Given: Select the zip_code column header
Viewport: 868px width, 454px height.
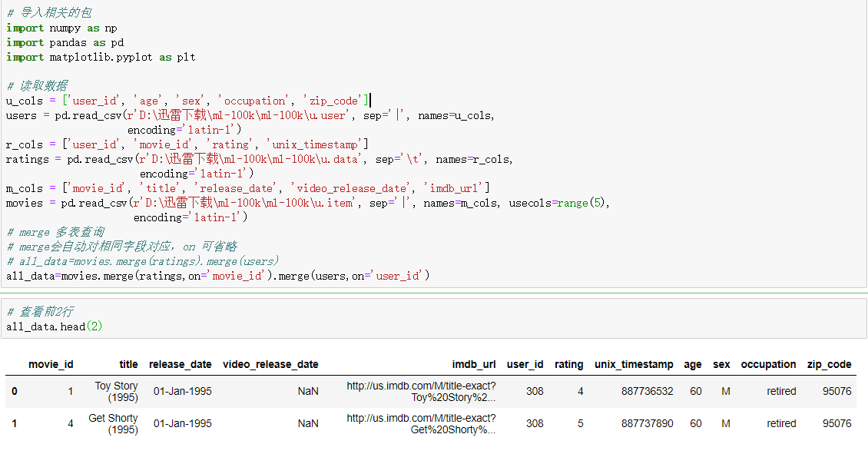Looking at the screenshot, I should 829,365.
